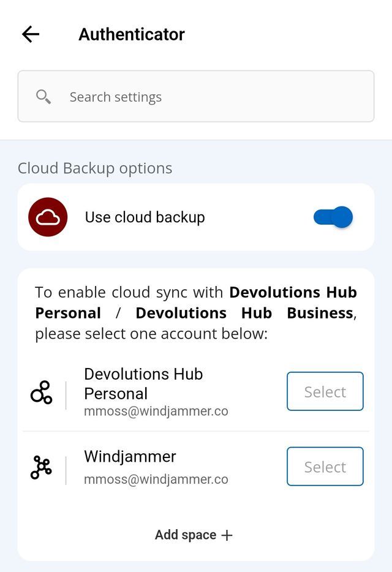Tap the Devolutions Hub Personal account name
Viewport: 392px width, 572px height.
click(x=143, y=383)
